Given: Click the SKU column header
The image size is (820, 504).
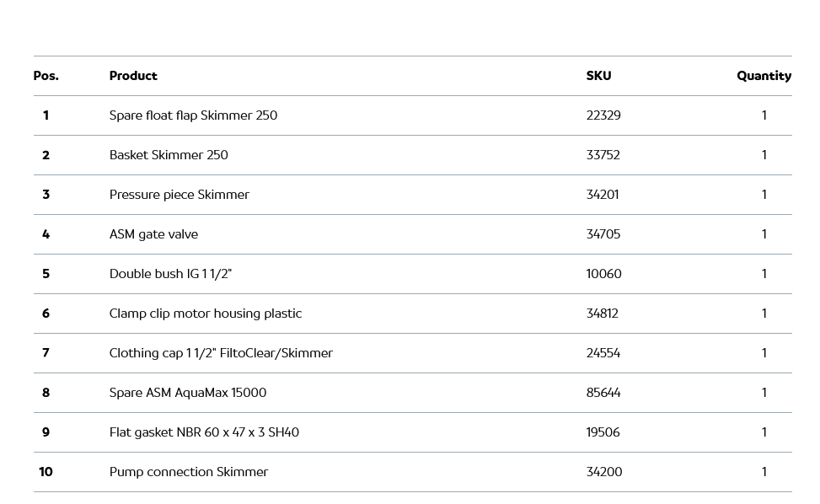Looking at the screenshot, I should coord(598,76).
